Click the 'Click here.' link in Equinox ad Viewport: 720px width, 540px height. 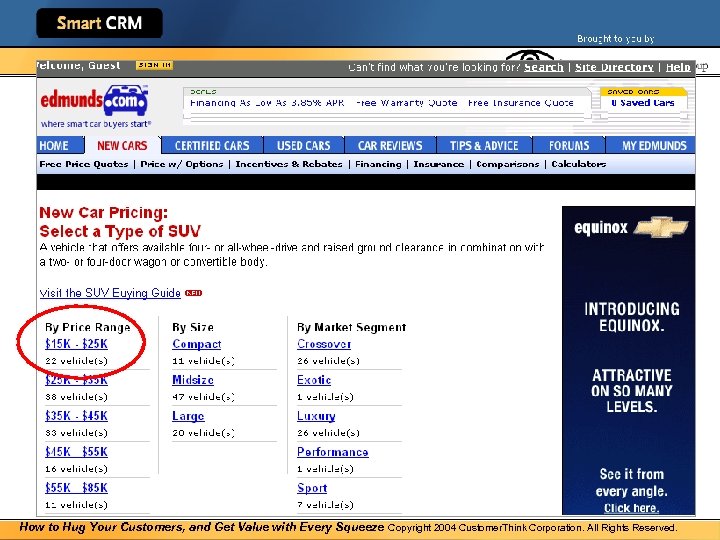(x=631, y=508)
